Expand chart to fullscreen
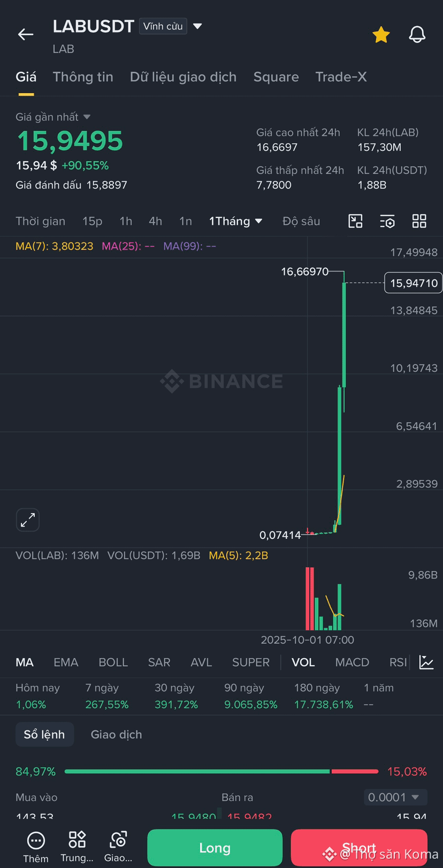 coord(28,520)
